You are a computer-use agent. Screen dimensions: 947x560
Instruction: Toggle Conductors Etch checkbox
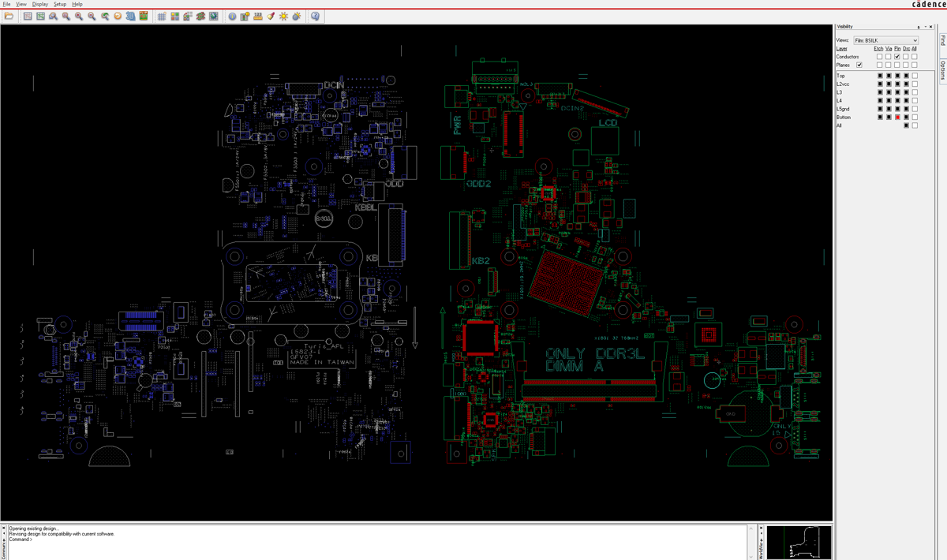click(880, 57)
